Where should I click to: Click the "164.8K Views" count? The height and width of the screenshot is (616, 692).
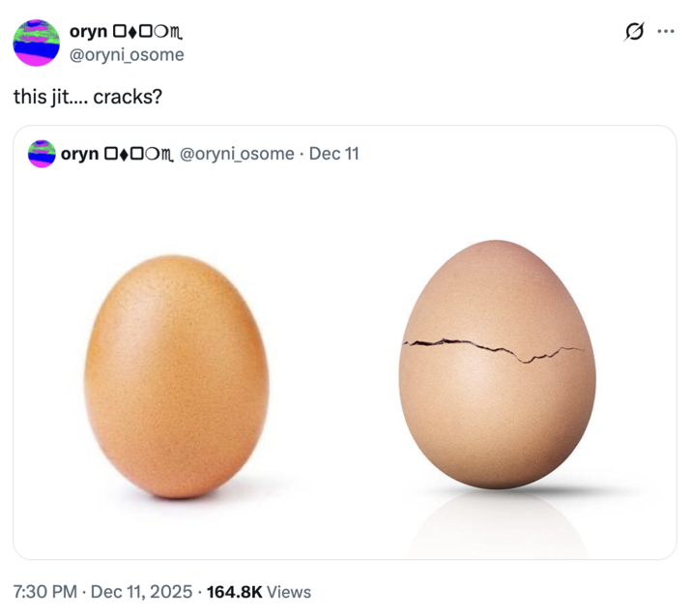coord(259,591)
